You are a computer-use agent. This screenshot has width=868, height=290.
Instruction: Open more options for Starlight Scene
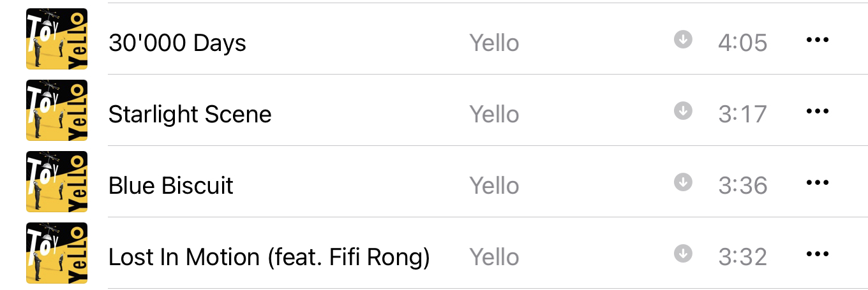[817, 112]
